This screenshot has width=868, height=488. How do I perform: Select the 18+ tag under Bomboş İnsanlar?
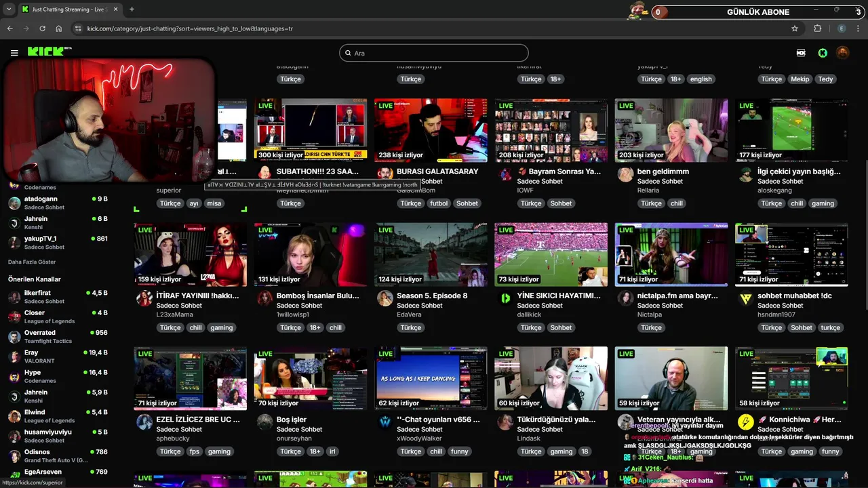(315, 327)
